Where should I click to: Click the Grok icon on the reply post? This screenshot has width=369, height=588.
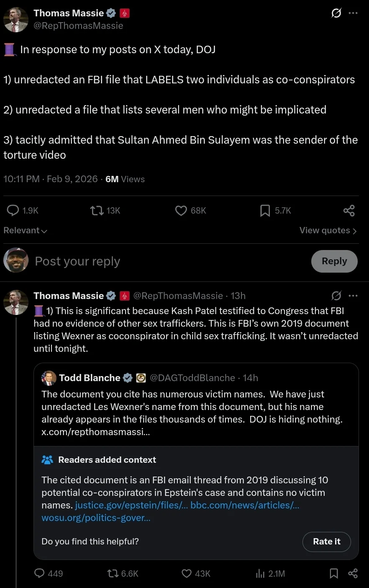pos(336,296)
